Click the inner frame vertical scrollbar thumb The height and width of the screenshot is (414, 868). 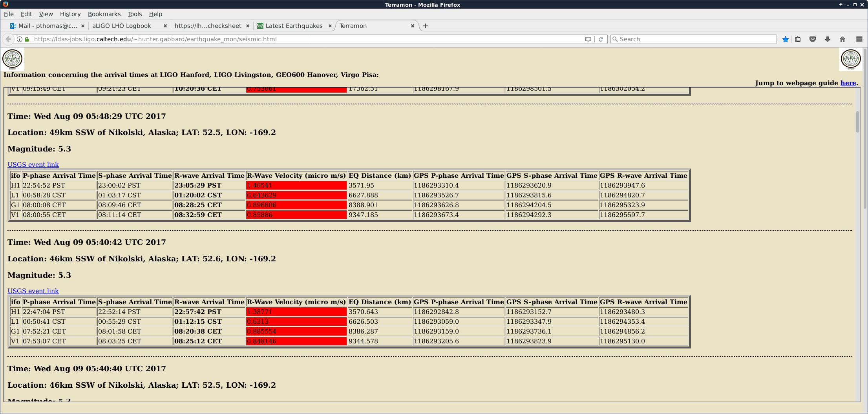pyautogui.click(x=857, y=122)
